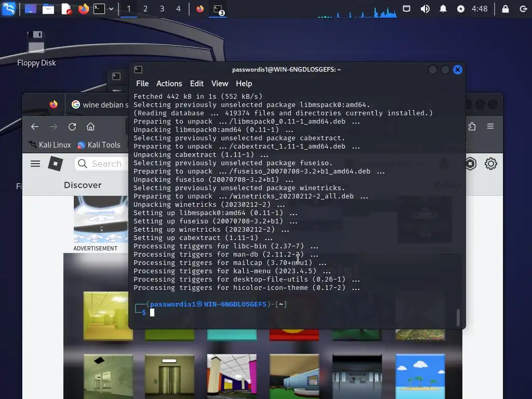The image size is (532, 399).
Task: Click the Firefox icon in browser tab bar
Action: (x=54, y=104)
